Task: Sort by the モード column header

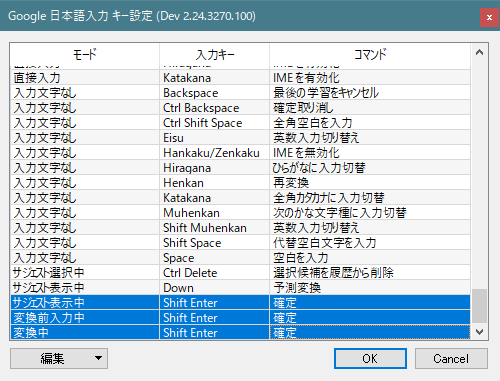Action: point(85,54)
